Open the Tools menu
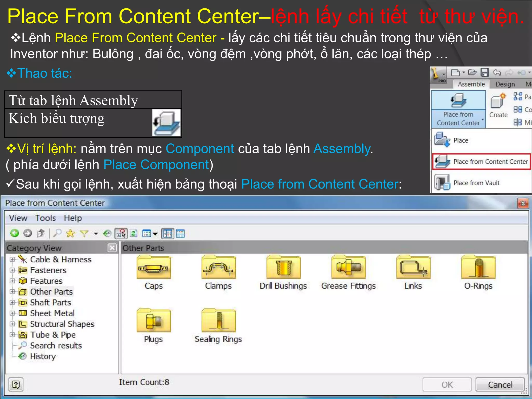532x399 pixels. [46, 218]
